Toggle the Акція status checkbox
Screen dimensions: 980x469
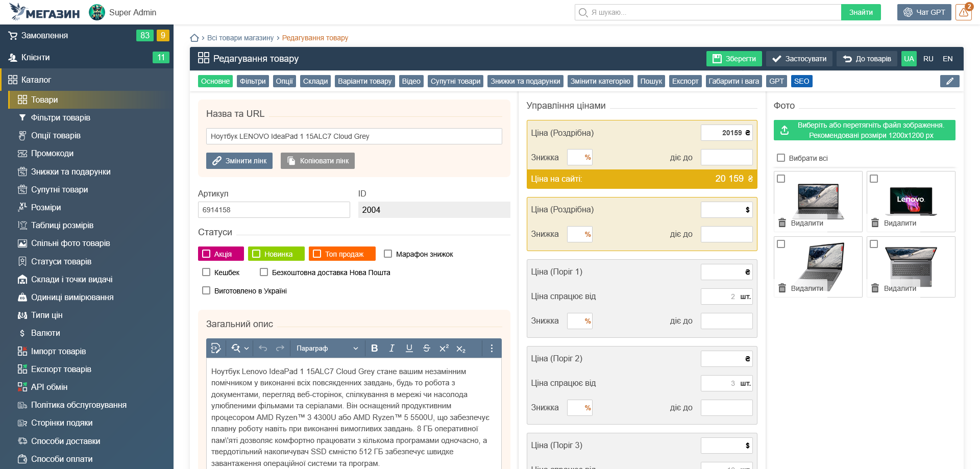point(207,254)
